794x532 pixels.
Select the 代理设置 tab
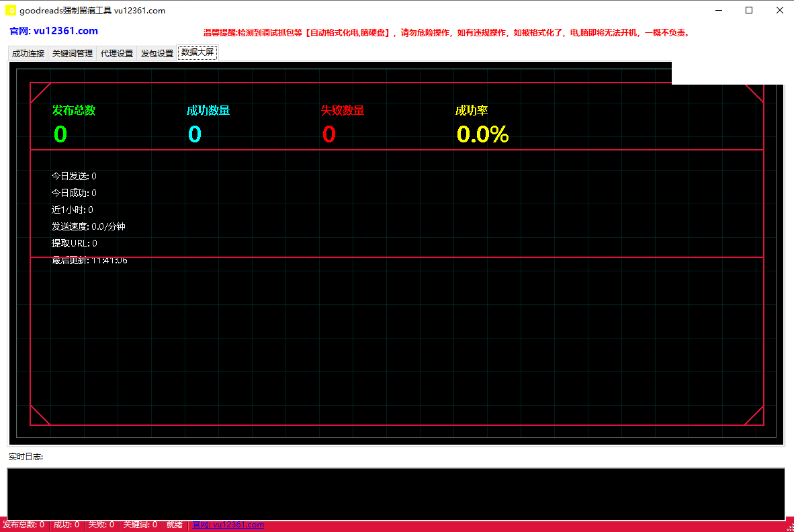pyautogui.click(x=117, y=54)
